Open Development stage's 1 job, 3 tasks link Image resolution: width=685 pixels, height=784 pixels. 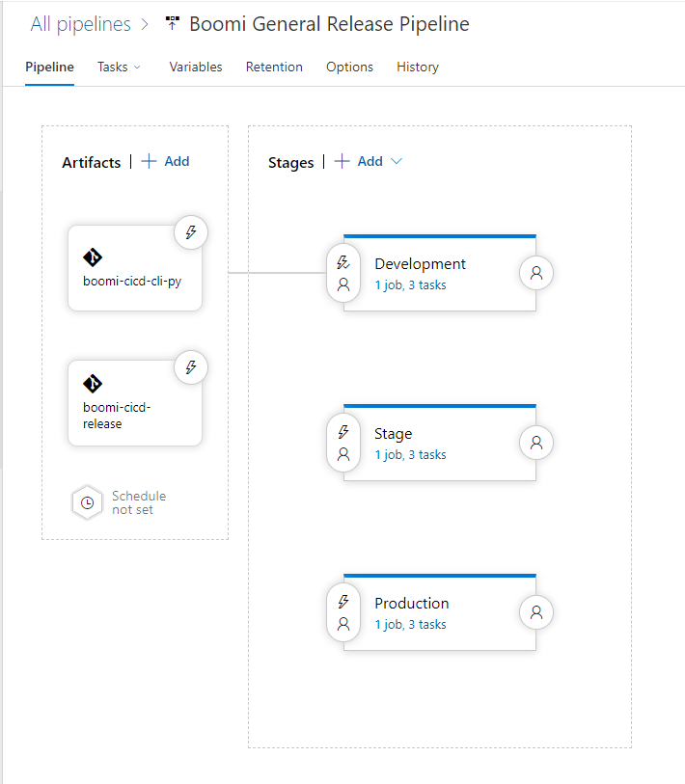[410, 285]
